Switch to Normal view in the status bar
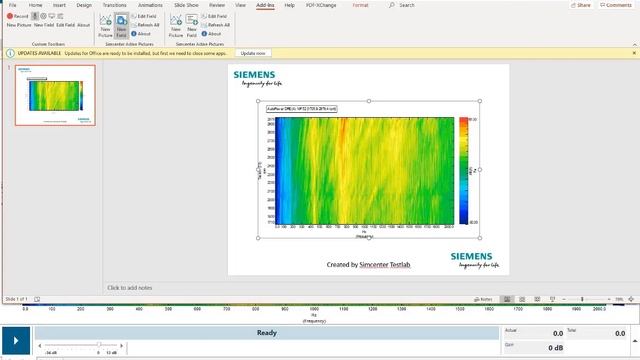640x360 pixels. tap(507, 299)
